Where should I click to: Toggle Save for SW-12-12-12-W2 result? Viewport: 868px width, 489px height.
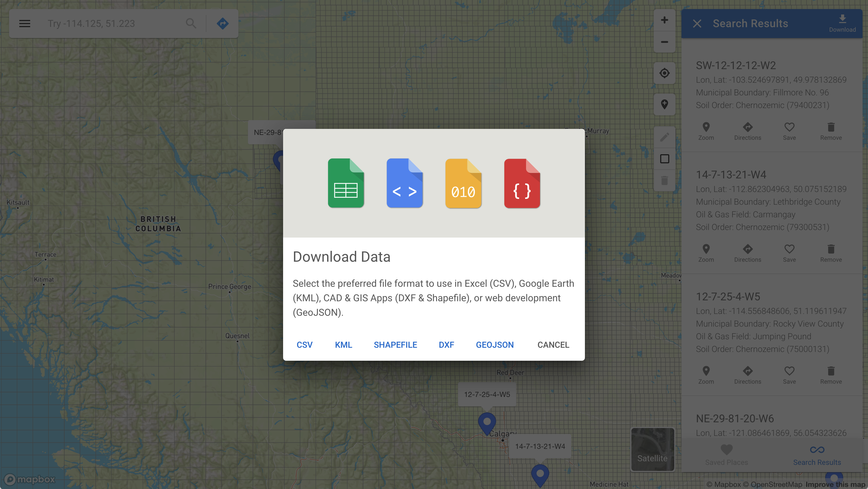[x=789, y=131]
